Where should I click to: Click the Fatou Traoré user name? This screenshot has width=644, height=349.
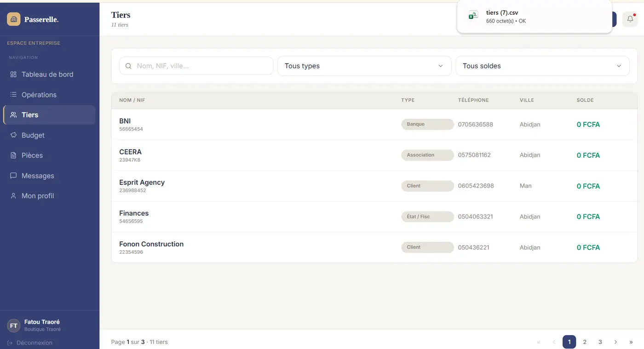click(42, 322)
